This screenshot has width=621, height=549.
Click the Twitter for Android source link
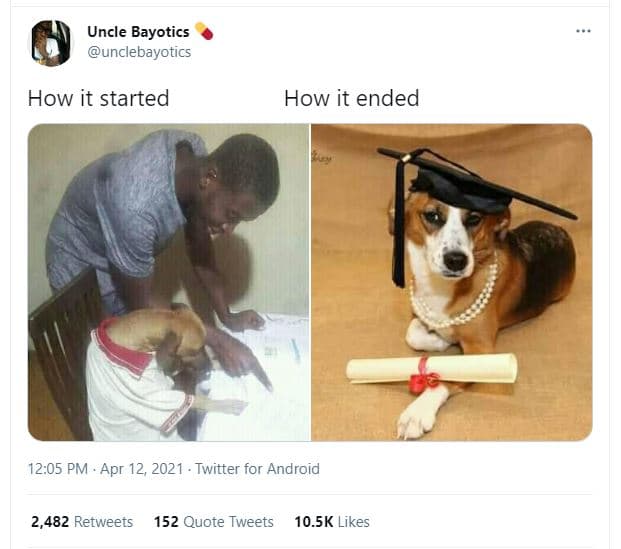coord(258,468)
